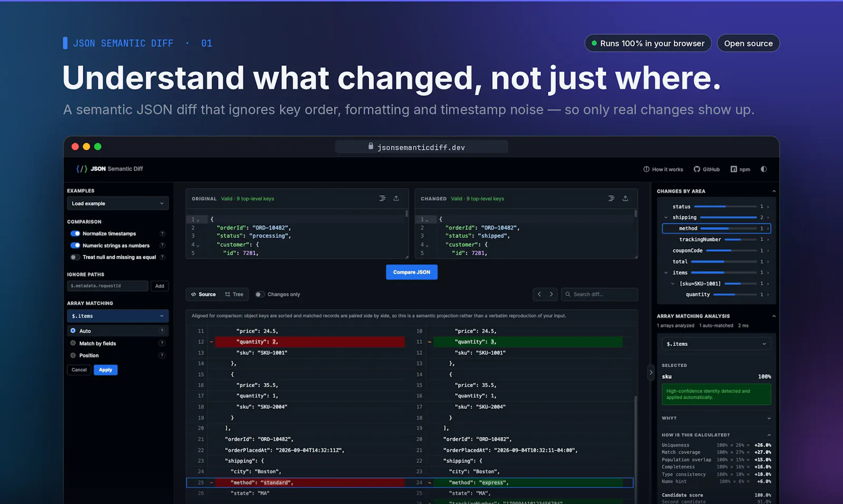Open the GitHub link in header

707,169
